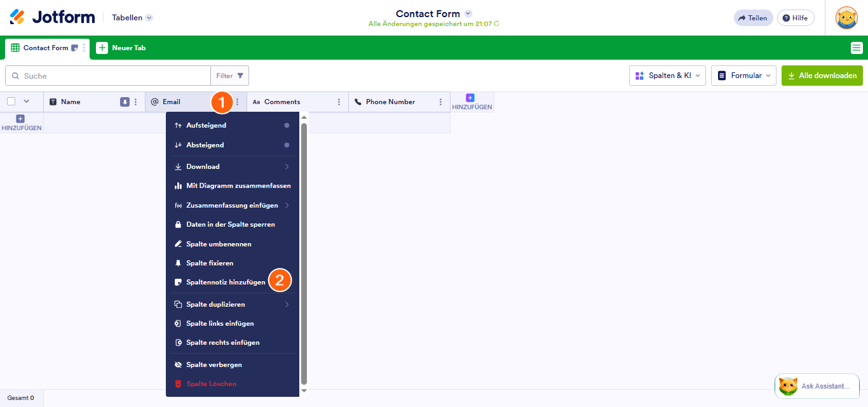Select the Contact Form tab
Screen dimensions: 868x407
[x=46, y=48]
